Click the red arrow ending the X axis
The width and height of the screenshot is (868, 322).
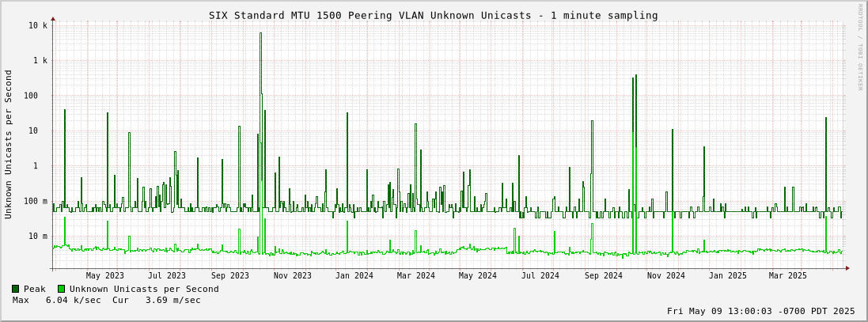point(847,268)
